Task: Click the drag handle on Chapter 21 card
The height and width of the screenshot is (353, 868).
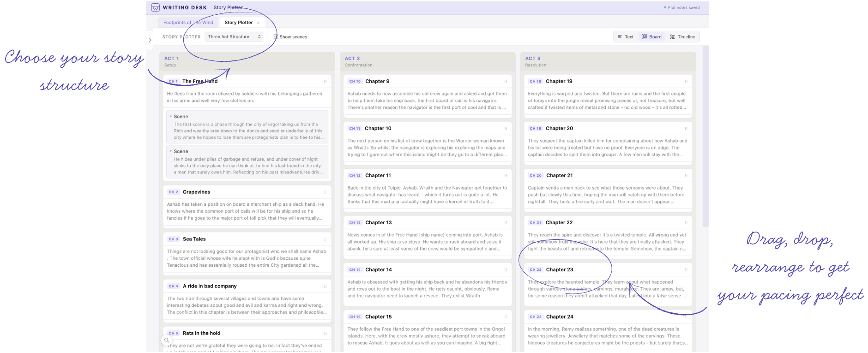Action: point(686,175)
